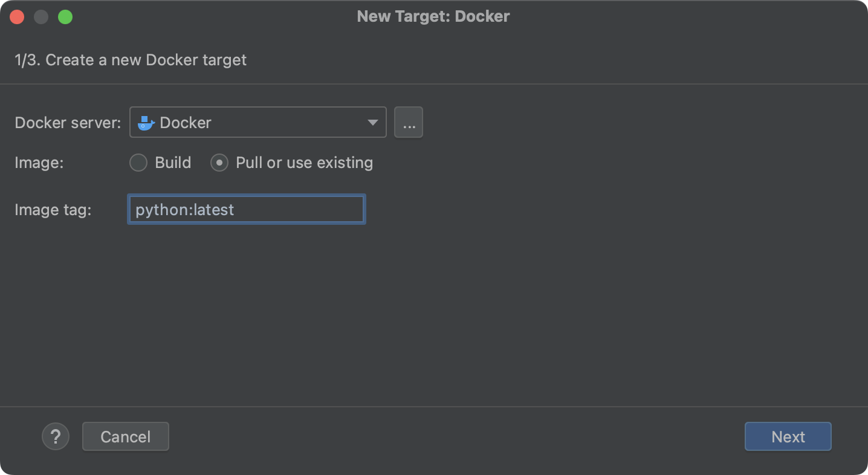
Task: Proceed with the Next button
Action: tap(788, 436)
